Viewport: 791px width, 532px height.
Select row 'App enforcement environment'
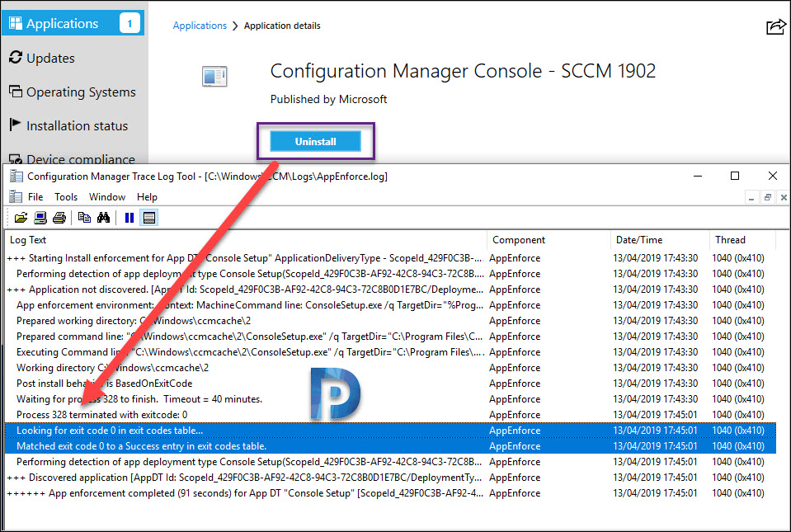[x=390, y=304]
